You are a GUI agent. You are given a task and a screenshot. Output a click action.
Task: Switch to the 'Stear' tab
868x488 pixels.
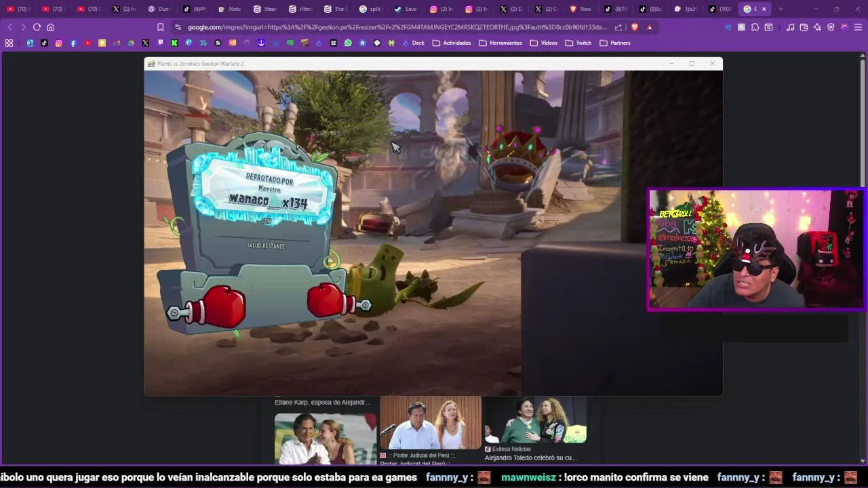pyautogui.click(x=264, y=9)
